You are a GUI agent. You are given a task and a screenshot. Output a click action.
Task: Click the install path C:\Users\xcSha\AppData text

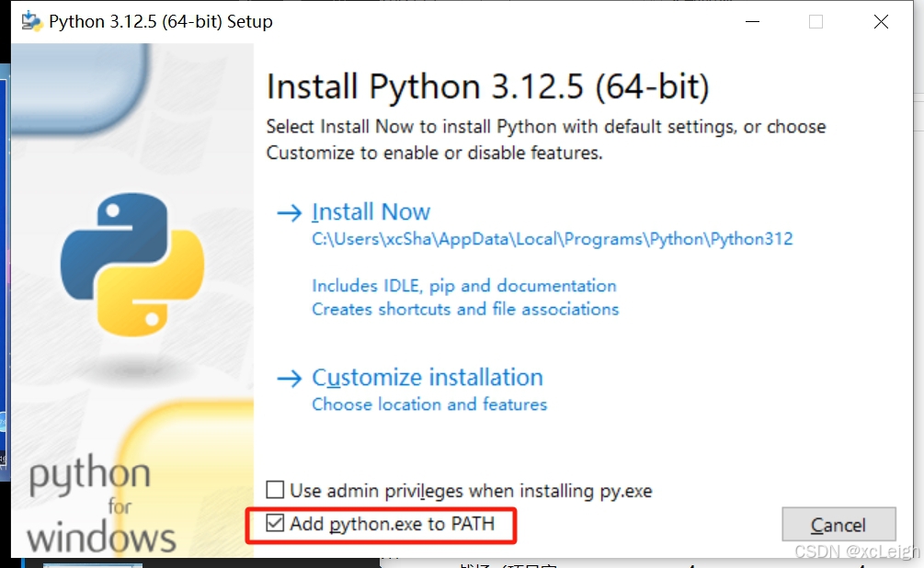pyautogui.click(x=553, y=239)
